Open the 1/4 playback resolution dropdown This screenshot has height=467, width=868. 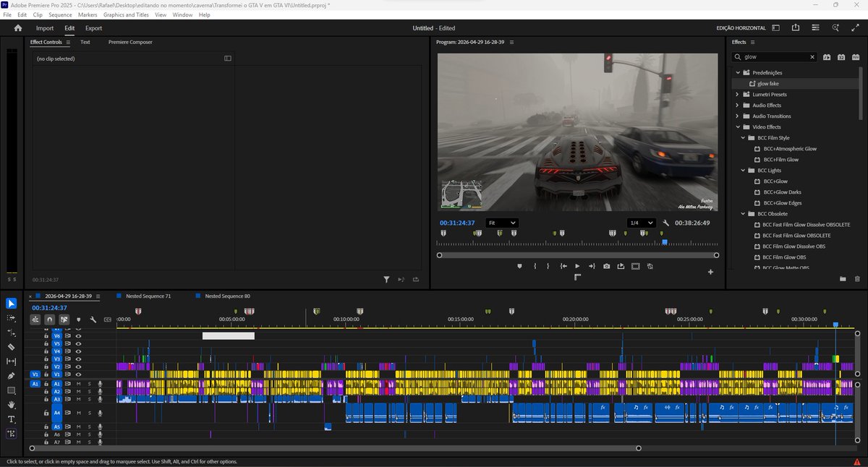tap(641, 223)
